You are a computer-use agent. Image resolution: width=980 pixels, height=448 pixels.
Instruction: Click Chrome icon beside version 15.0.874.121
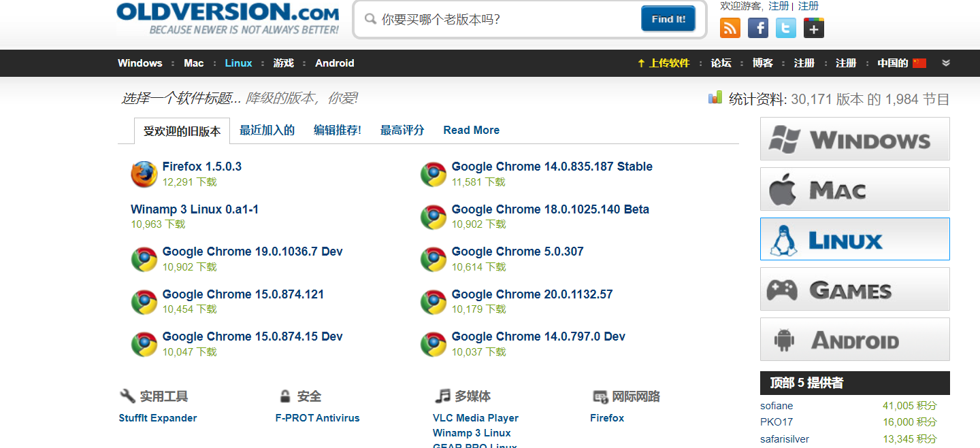pyautogui.click(x=144, y=302)
